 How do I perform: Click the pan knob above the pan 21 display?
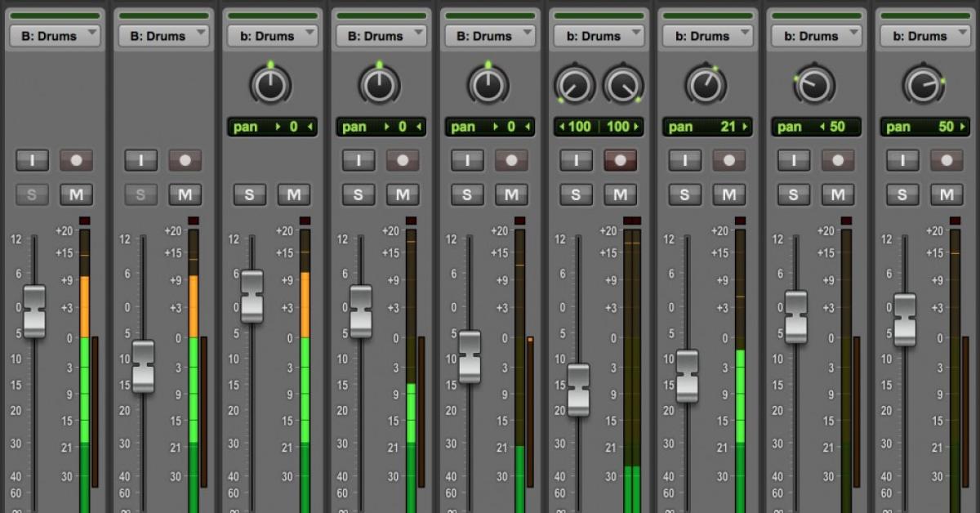(x=707, y=84)
